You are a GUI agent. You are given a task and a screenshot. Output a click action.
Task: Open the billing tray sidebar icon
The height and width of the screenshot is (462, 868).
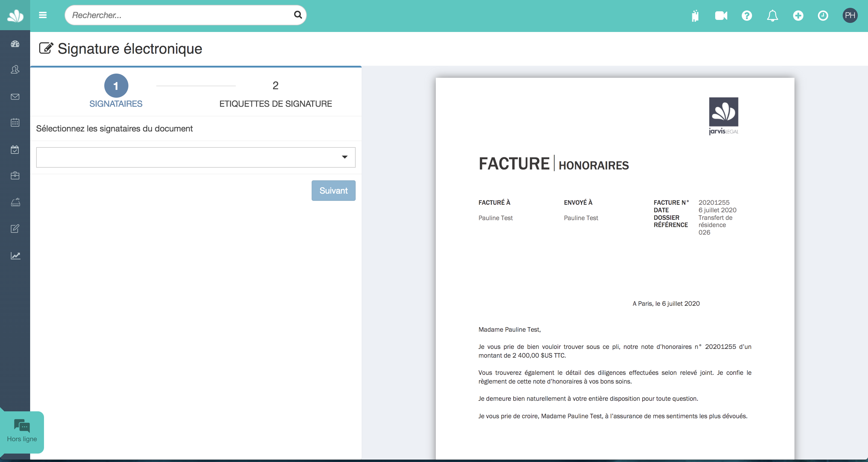pyautogui.click(x=15, y=202)
